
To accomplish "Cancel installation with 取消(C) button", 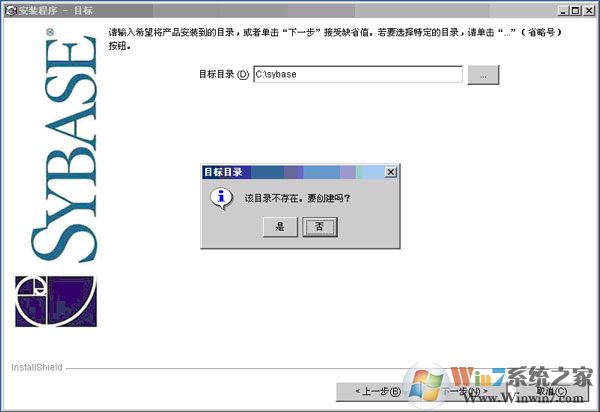I will tap(548, 391).
